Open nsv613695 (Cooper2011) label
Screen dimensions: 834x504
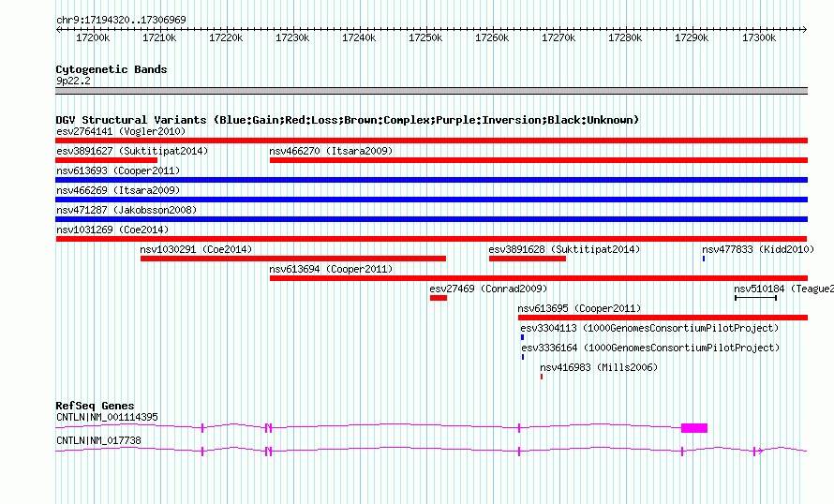coord(579,308)
